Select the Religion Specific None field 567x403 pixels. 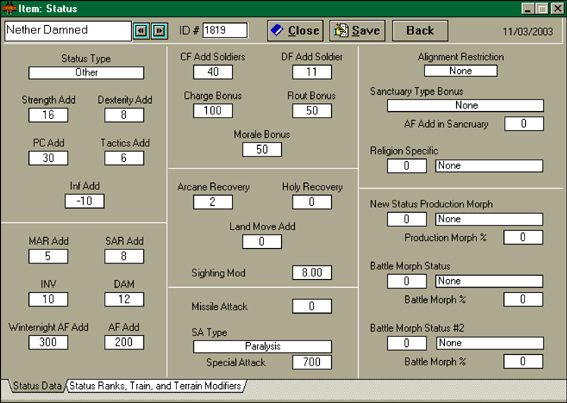coord(489,166)
